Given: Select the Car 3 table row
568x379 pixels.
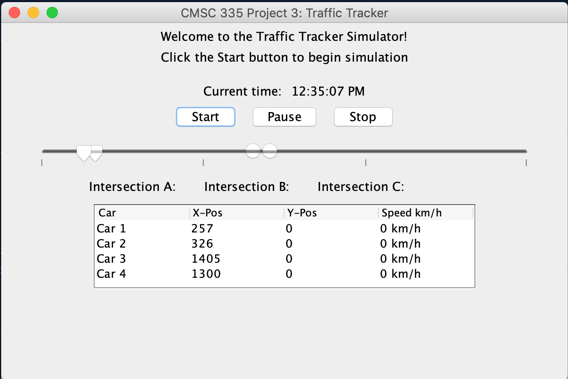Looking at the screenshot, I should (x=284, y=259).
